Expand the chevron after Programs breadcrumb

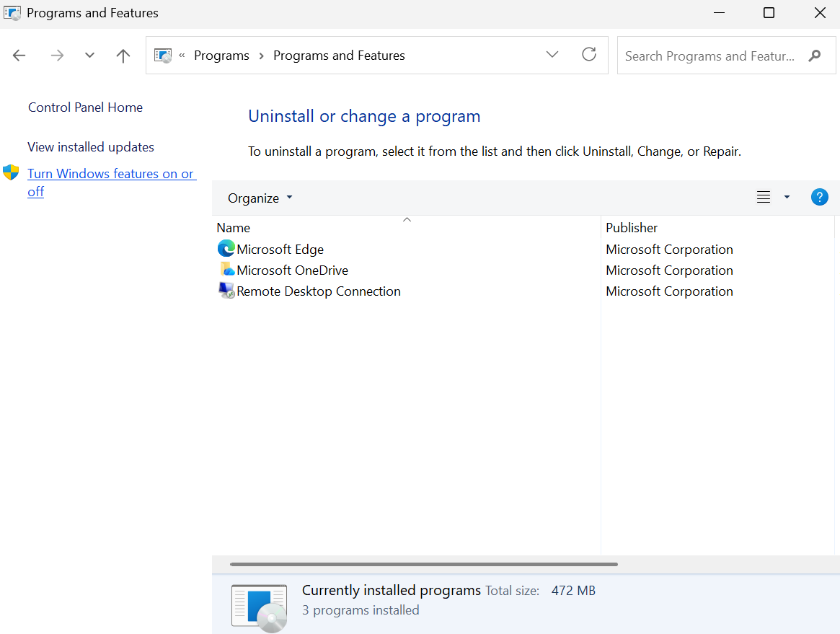(x=262, y=56)
